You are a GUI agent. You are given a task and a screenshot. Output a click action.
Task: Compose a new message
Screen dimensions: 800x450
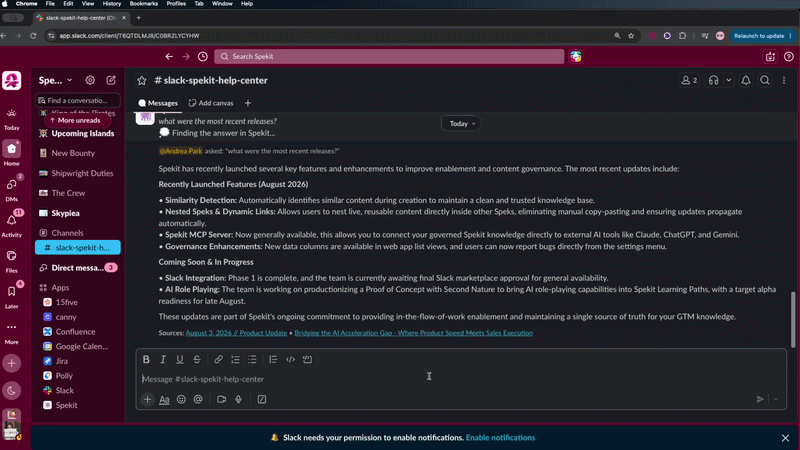coord(111,80)
